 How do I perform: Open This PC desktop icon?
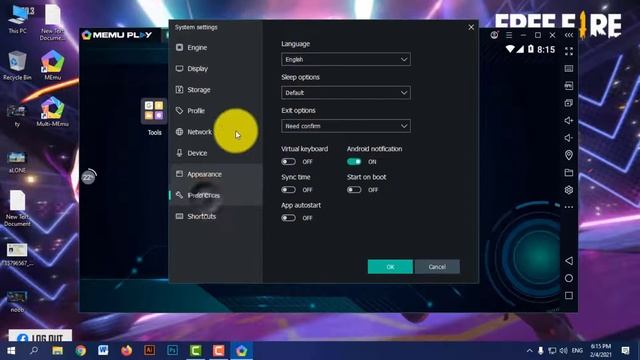click(18, 19)
